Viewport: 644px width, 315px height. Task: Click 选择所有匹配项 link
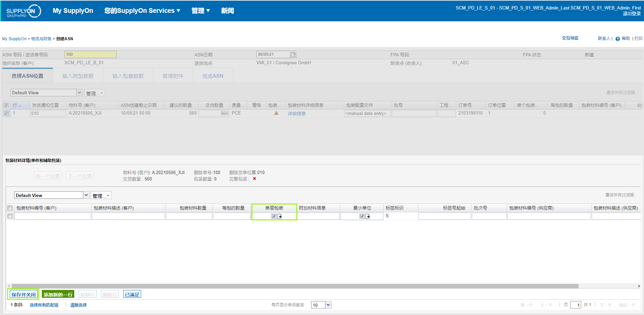[x=44, y=305]
